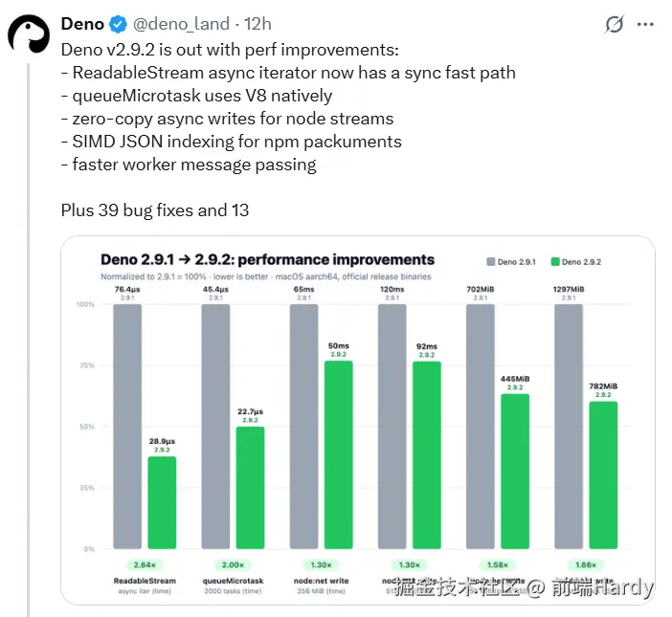Click the gray 65ms node:net bar
Screen dimensions: 672x617
pos(303,427)
